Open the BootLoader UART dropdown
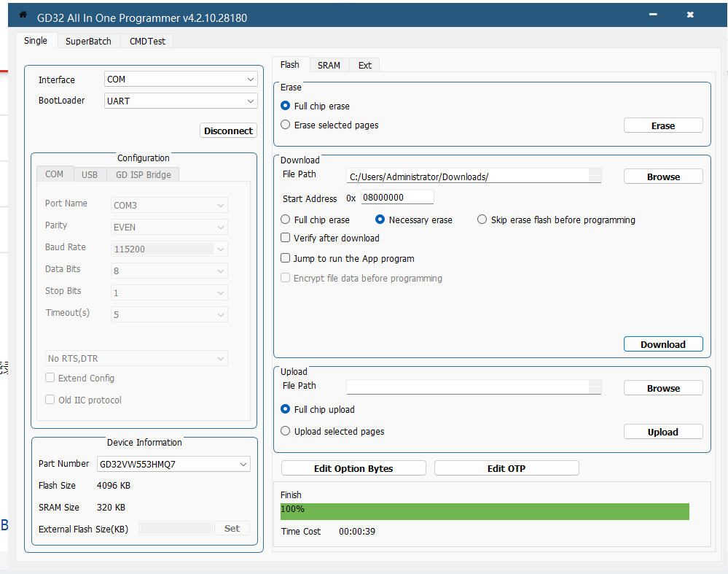728x574 pixels. tap(251, 101)
